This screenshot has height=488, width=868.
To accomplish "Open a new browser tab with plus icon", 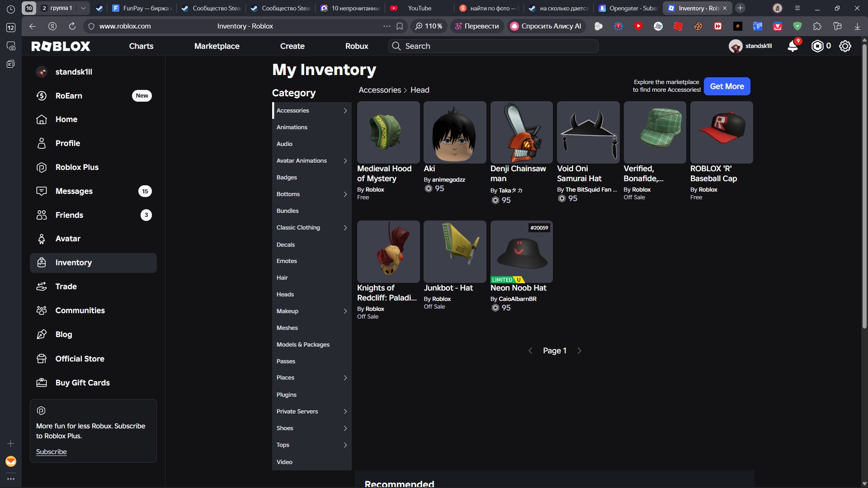I will pos(740,8).
